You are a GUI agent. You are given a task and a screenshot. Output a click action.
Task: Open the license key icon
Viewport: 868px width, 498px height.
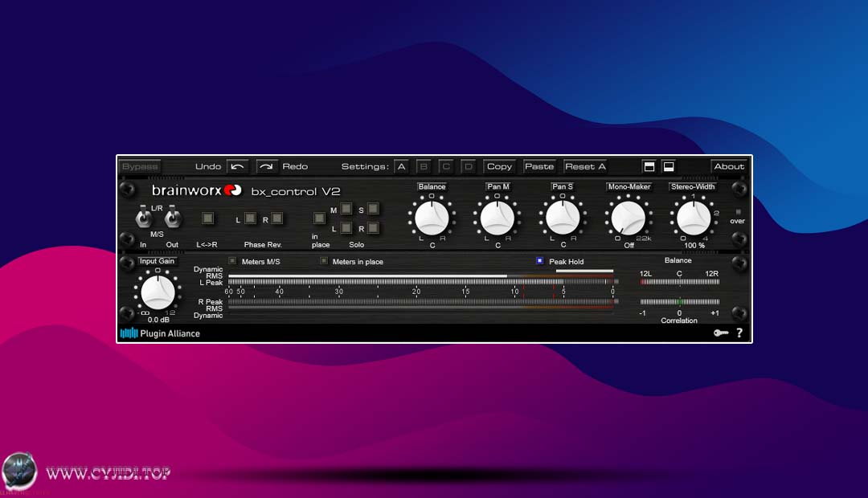click(721, 333)
